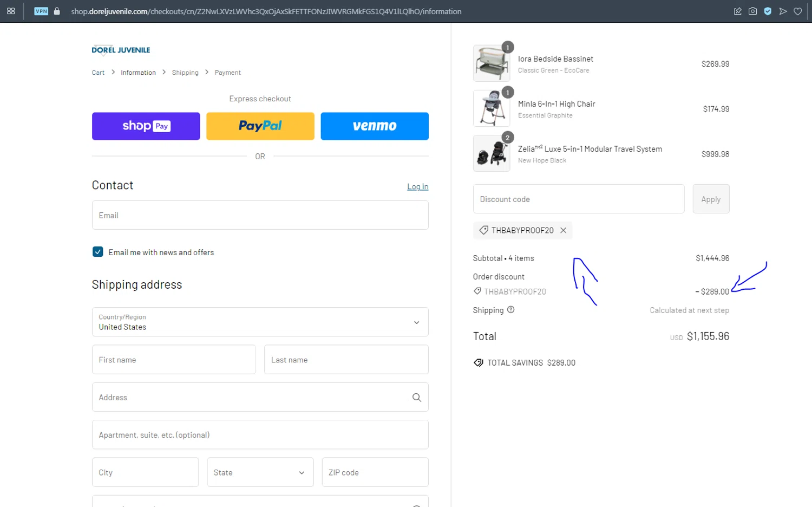Click 'Calculated at next step' shipping text
The image size is (812, 507).
[x=690, y=310]
